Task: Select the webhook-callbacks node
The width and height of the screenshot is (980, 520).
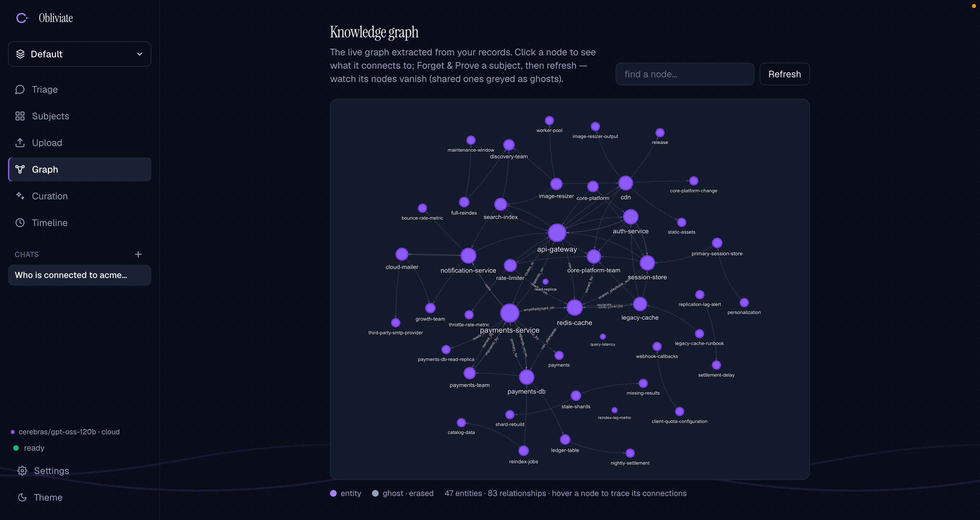Action: coord(657,347)
